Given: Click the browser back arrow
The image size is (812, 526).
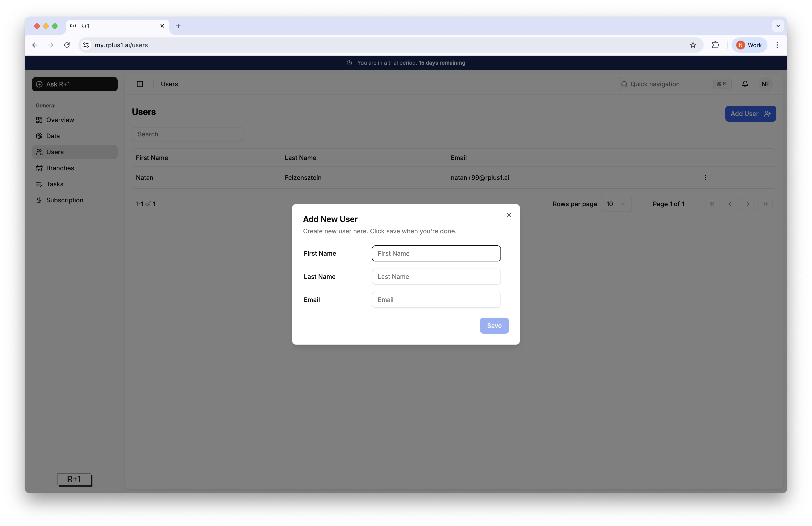Looking at the screenshot, I should (35, 45).
